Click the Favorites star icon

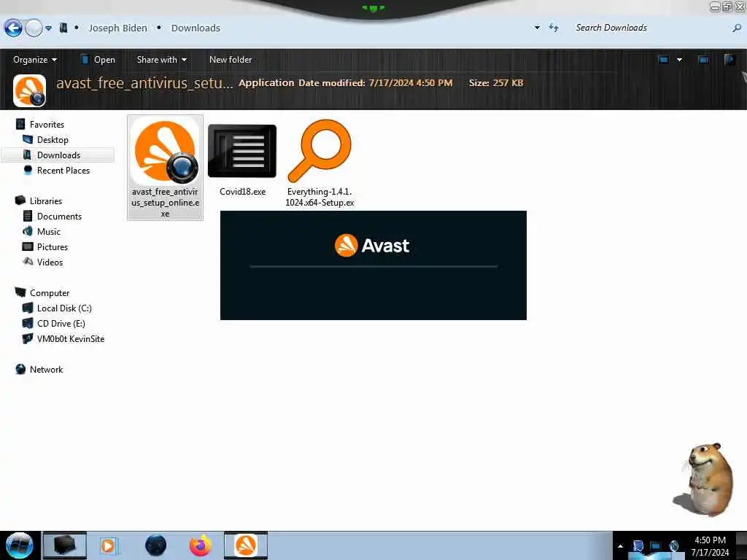[20, 124]
